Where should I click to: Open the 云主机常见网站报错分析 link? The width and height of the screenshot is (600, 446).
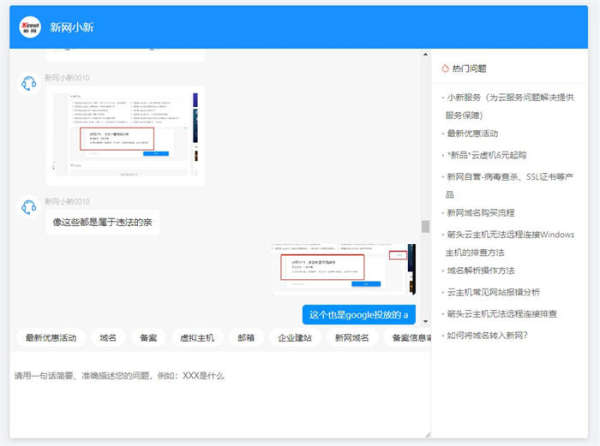493,292
